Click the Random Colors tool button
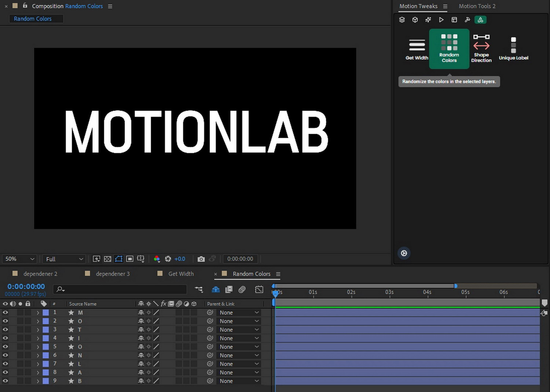Screen dimensions: 550x392 pos(449,49)
